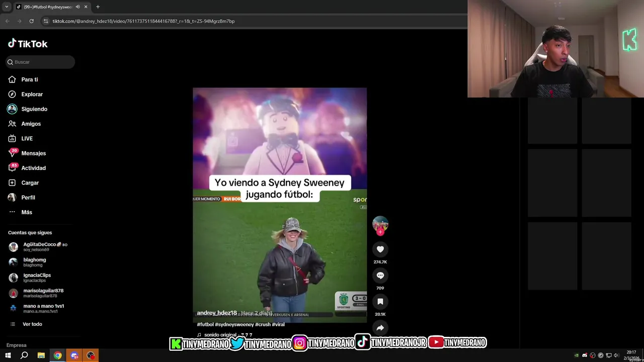Open the tab search dropdown arrow

coord(7,7)
